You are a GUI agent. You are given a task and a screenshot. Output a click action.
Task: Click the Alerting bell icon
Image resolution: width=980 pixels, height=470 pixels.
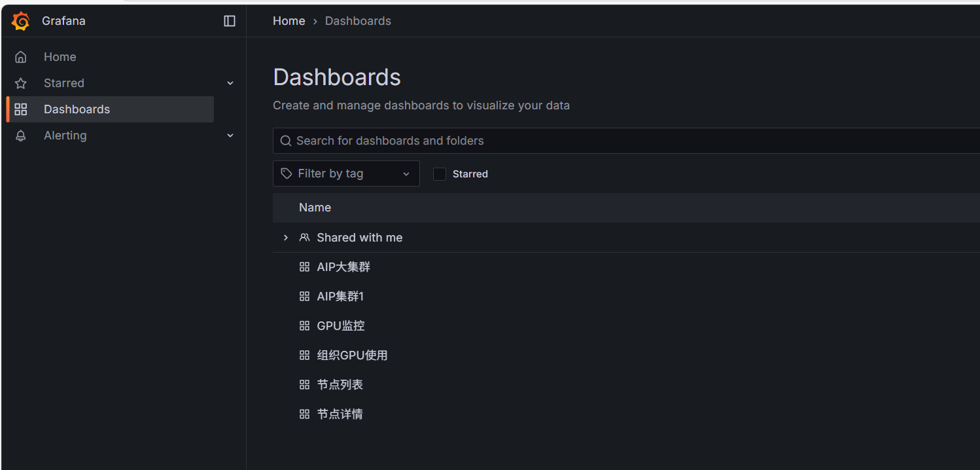(21, 136)
